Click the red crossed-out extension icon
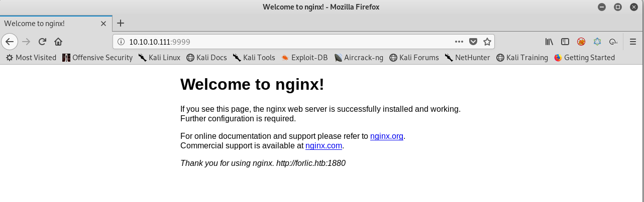The image size is (644, 202). (x=581, y=42)
